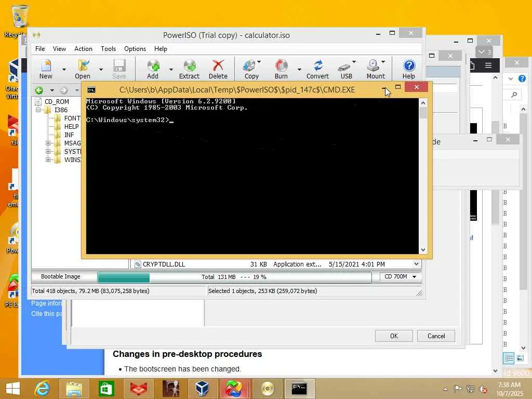Click the Extract toolbar icon

189,65
